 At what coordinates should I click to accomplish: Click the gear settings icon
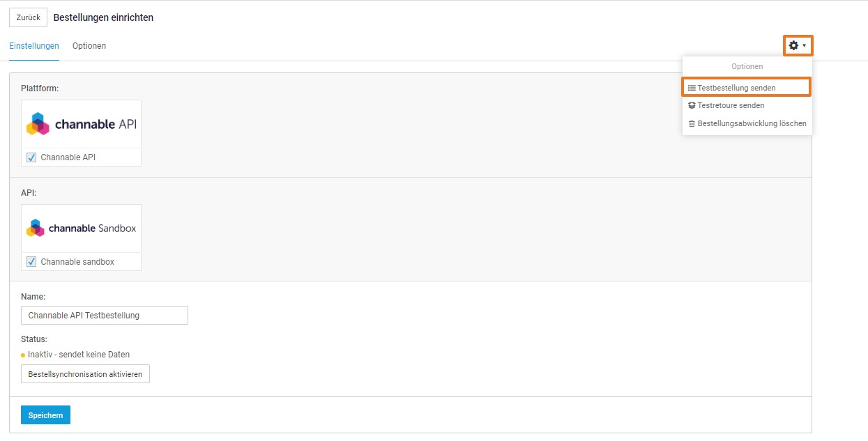(793, 46)
